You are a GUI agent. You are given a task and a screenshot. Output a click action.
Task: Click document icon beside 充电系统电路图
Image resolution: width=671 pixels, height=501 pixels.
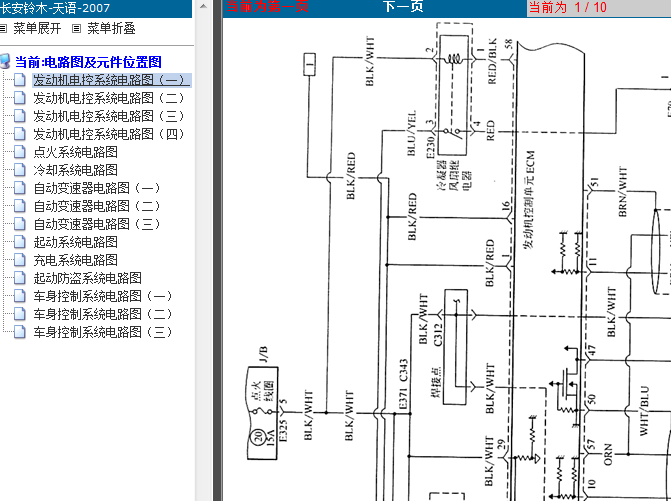19,259
